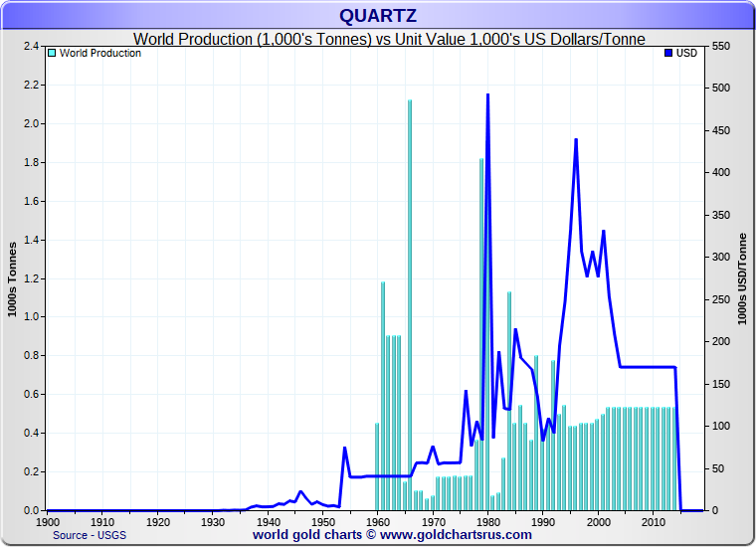This screenshot has height=547, width=756.
Task: Click the '1000s USD/Tonne' right axis title
Action: (742, 279)
